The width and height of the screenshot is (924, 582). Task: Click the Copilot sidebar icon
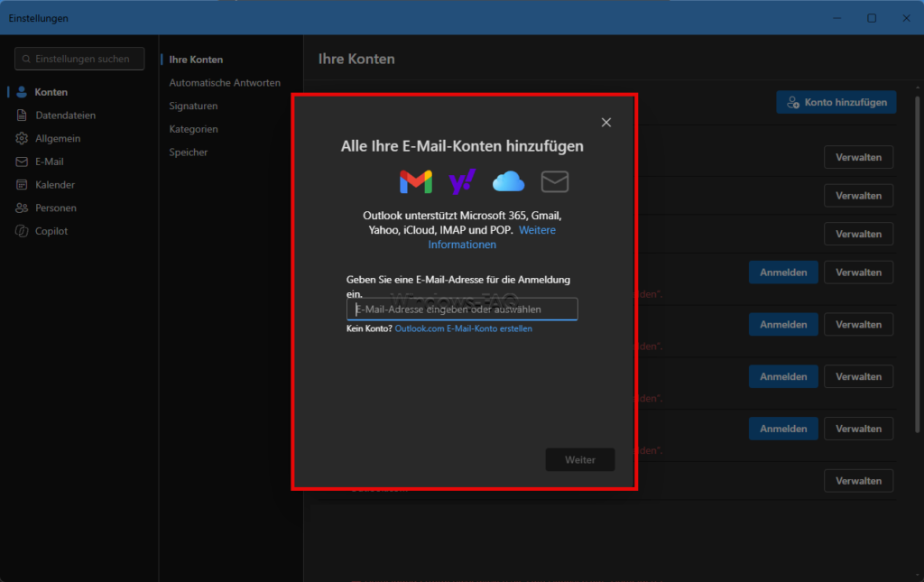pyautogui.click(x=22, y=231)
